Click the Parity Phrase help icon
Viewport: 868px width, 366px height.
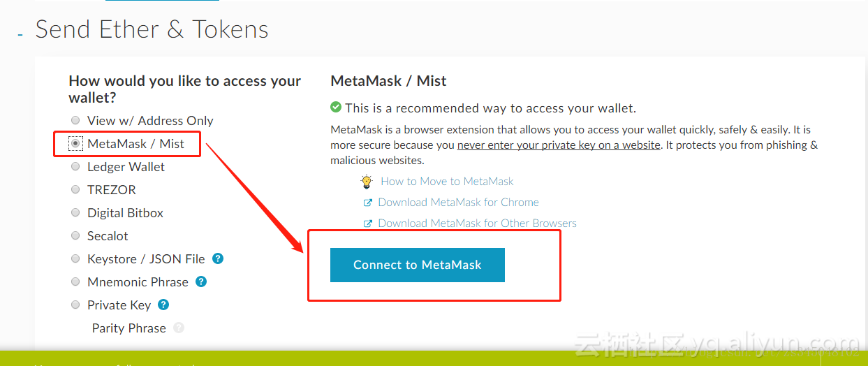(179, 328)
